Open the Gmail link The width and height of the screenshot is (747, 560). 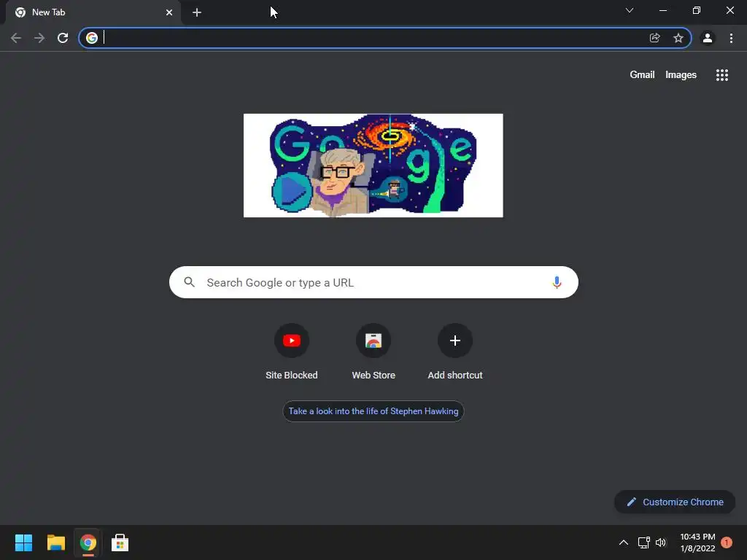(x=642, y=75)
